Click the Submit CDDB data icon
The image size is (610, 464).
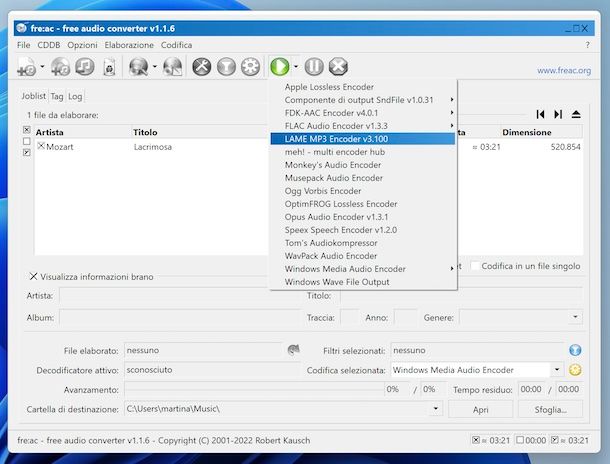173,67
